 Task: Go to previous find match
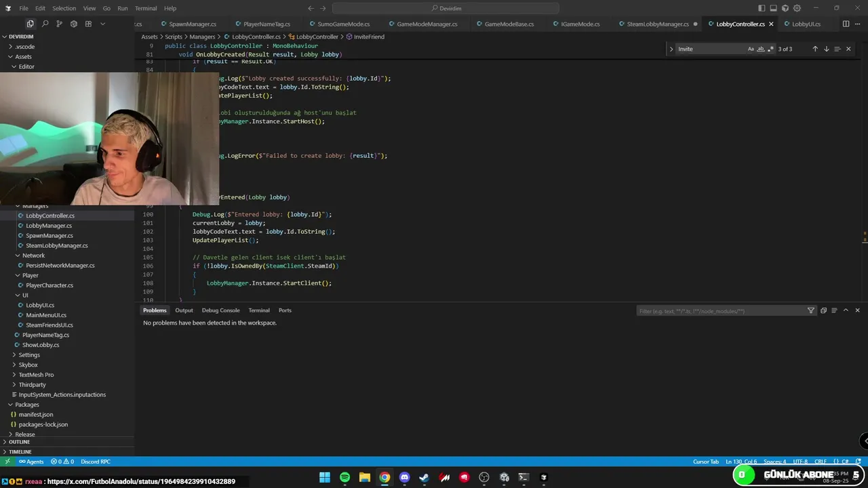(x=815, y=49)
